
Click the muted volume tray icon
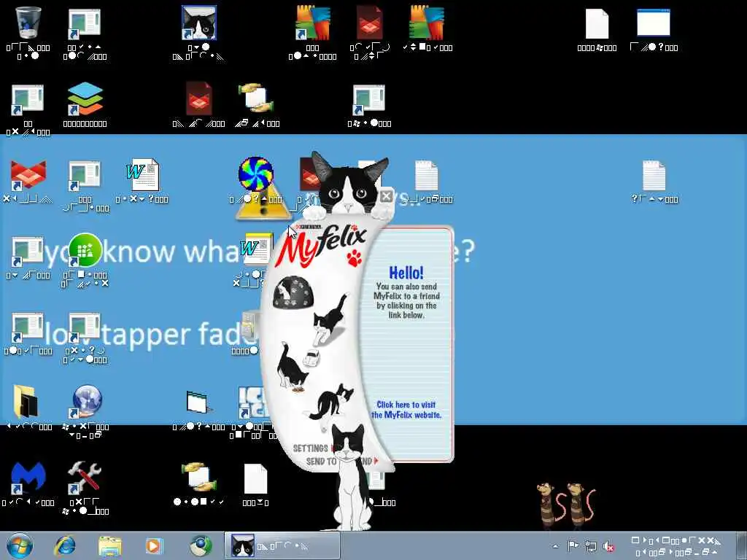[608, 546]
